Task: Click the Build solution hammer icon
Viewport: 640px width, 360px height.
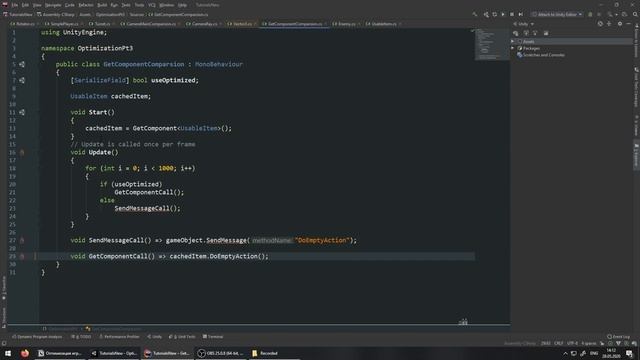Action: coord(474,14)
